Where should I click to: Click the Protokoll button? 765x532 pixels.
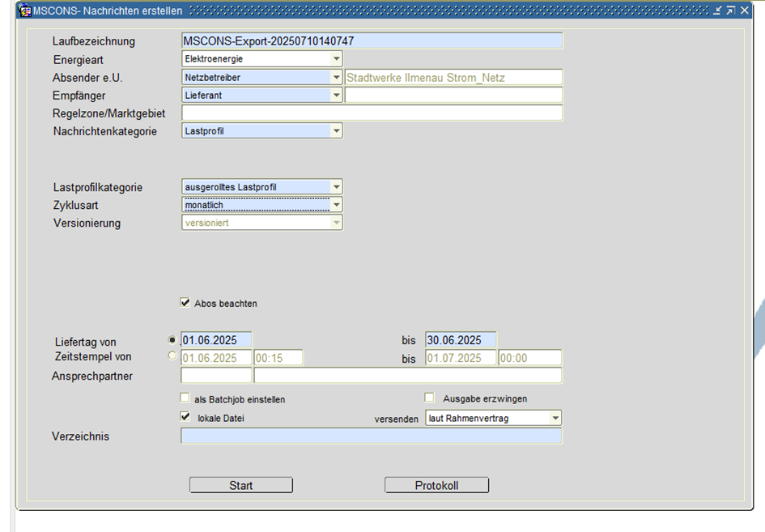pos(436,485)
